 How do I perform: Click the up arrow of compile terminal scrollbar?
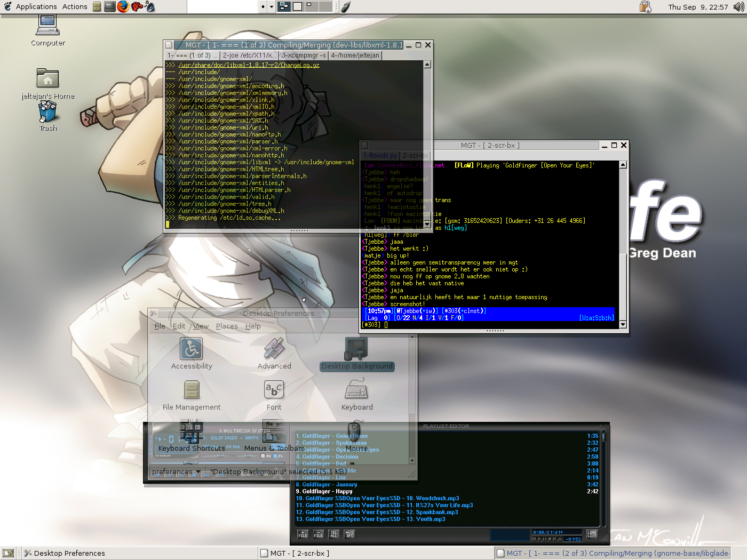click(427, 65)
